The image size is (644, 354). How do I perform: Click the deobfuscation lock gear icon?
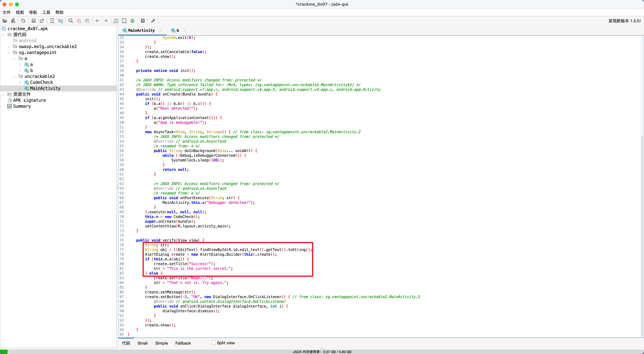click(x=116, y=21)
